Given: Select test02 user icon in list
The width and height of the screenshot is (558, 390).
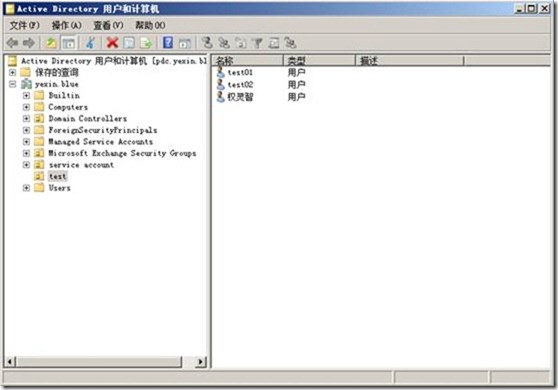Looking at the screenshot, I should tap(221, 85).
